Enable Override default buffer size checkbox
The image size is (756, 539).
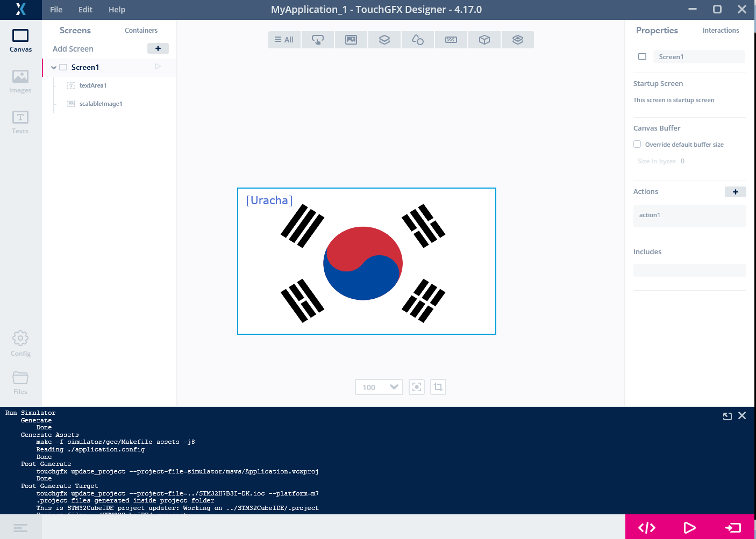click(x=637, y=144)
